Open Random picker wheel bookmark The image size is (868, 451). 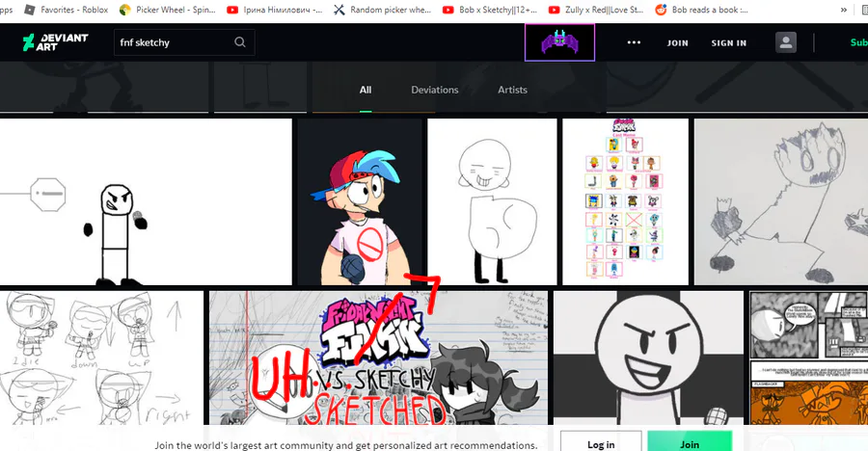click(382, 10)
